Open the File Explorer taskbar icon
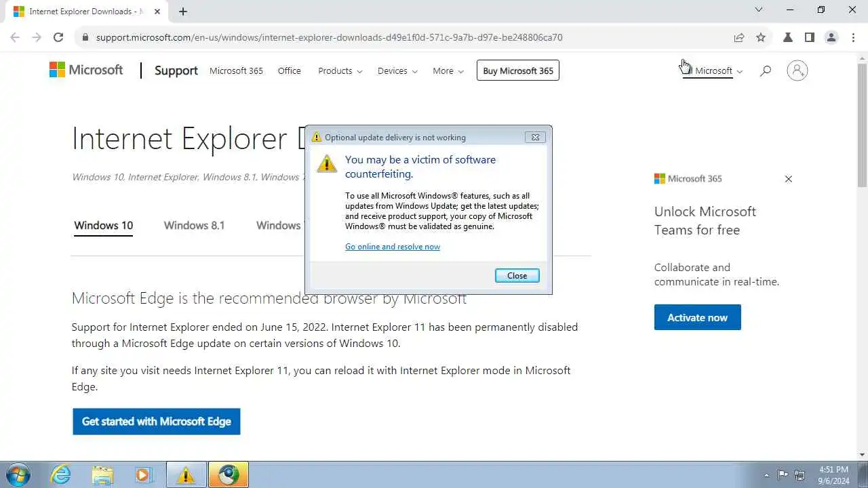 102,474
